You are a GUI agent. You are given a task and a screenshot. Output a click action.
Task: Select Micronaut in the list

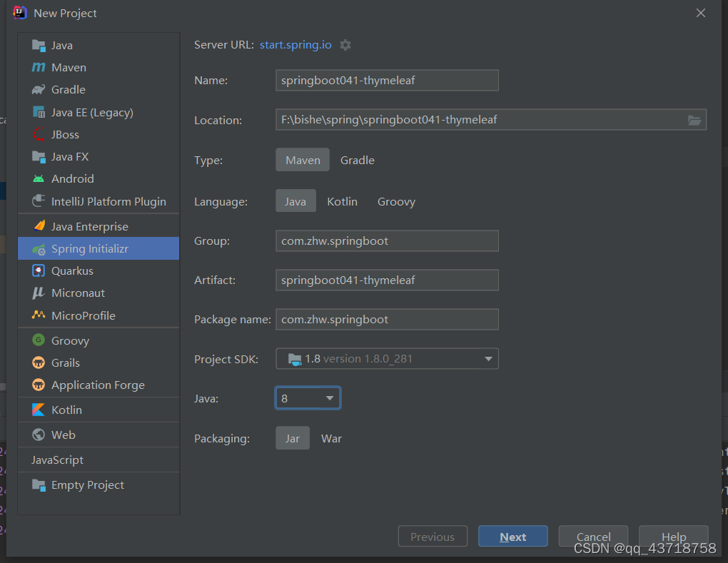coord(98,293)
